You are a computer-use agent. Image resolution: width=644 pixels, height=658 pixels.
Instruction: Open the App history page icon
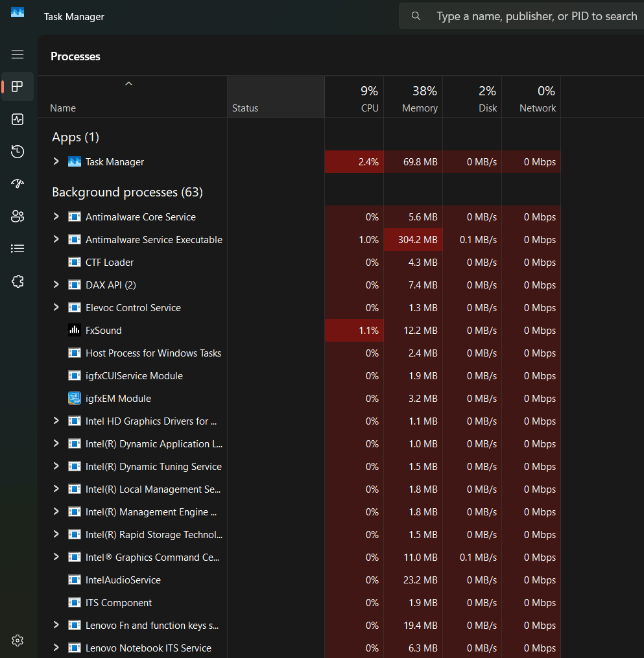coord(18,152)
